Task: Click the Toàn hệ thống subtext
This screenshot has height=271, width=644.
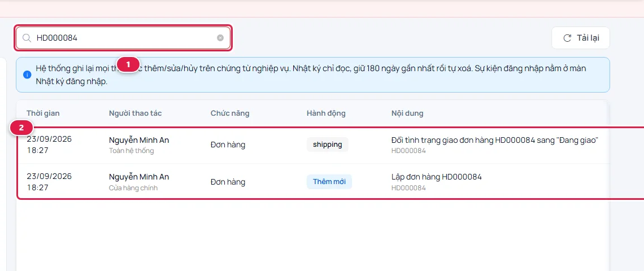Action: [132, 151]
